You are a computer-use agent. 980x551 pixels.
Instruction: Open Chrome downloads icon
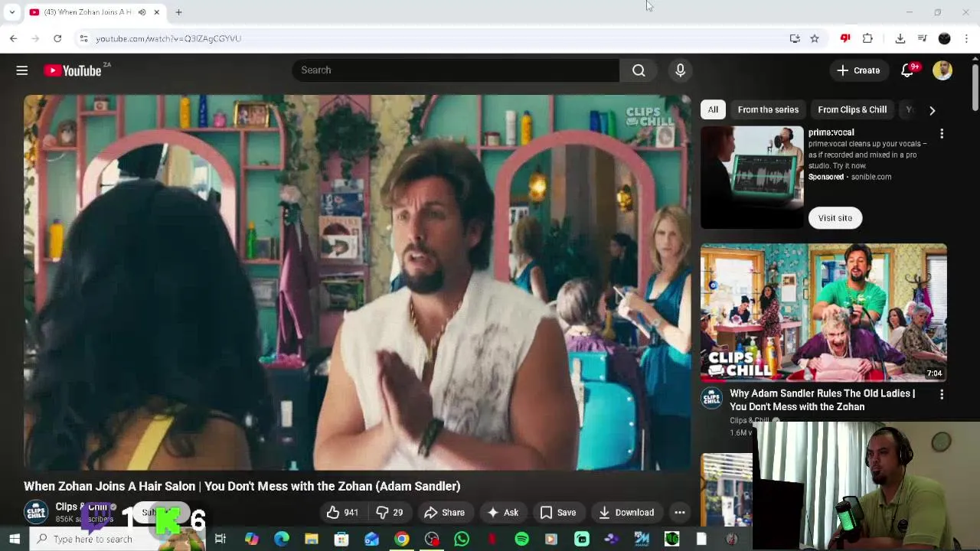click(x=900, y=38)
